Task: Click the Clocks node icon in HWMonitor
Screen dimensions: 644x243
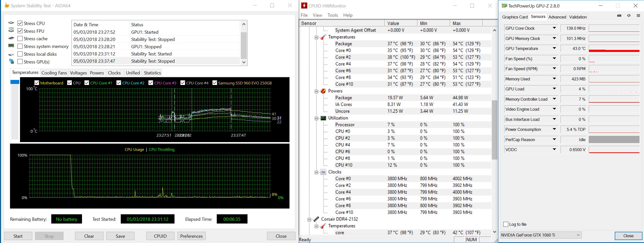Action: 323,172
